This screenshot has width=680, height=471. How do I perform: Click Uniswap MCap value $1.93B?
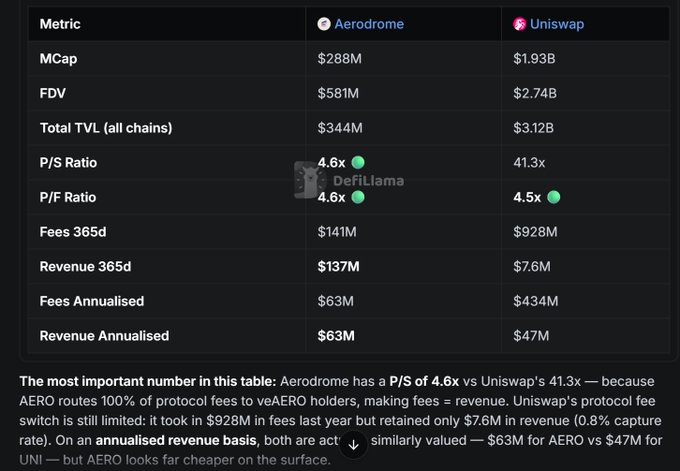tap(534, 59)
